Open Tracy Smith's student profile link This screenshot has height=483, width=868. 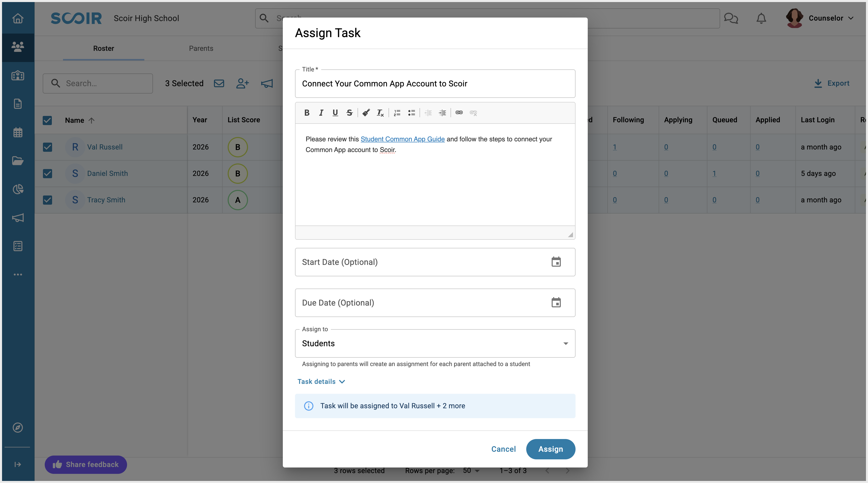click(x=106, y=200)
